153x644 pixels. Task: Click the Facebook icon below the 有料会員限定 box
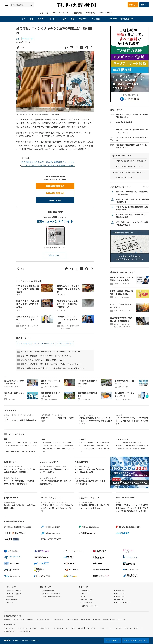point(86,269)
